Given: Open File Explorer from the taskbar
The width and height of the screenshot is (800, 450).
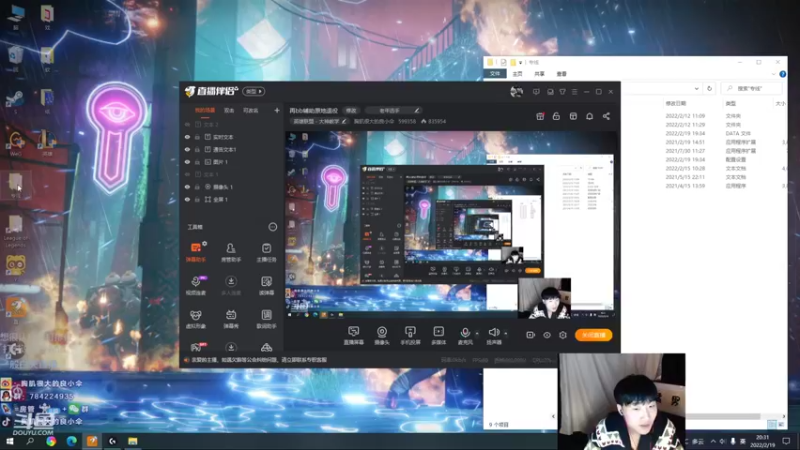Looking at the screenshot, I should [133, 441].
